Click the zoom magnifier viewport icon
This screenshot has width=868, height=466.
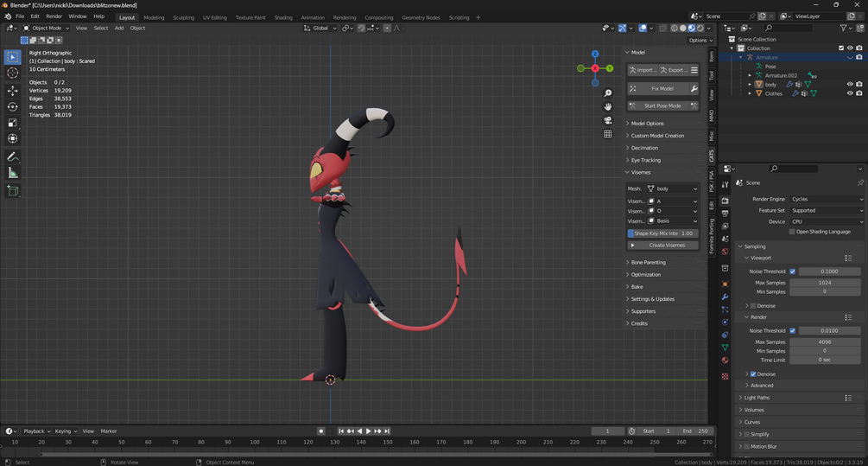tap(608, 93)
